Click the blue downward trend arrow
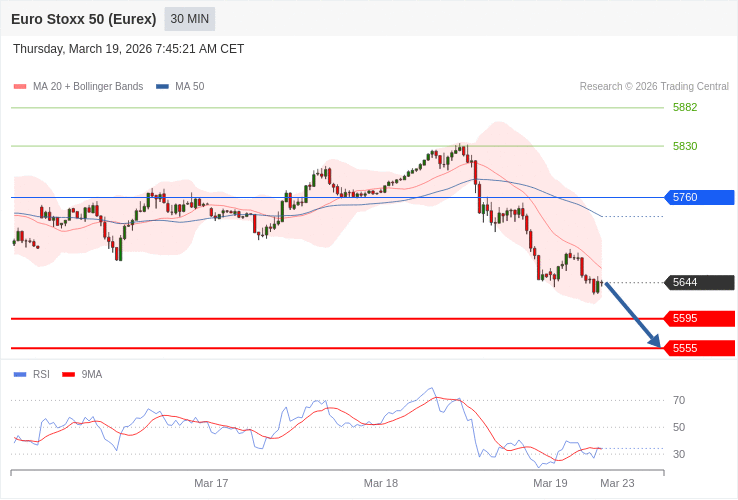Image resolution: width=738 pixels, height=500 pixels. pos(632,315)
